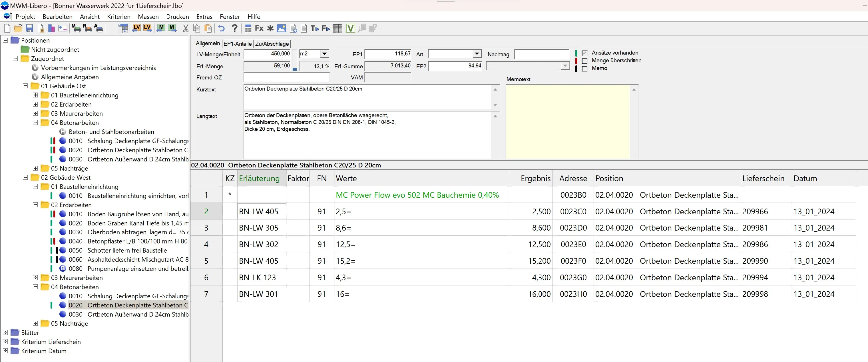This screenshot has width=868, height=362.
Task: Click the Kurztext scrollbar down arrow
Action: pyautogui.click(x=495, y=105)
